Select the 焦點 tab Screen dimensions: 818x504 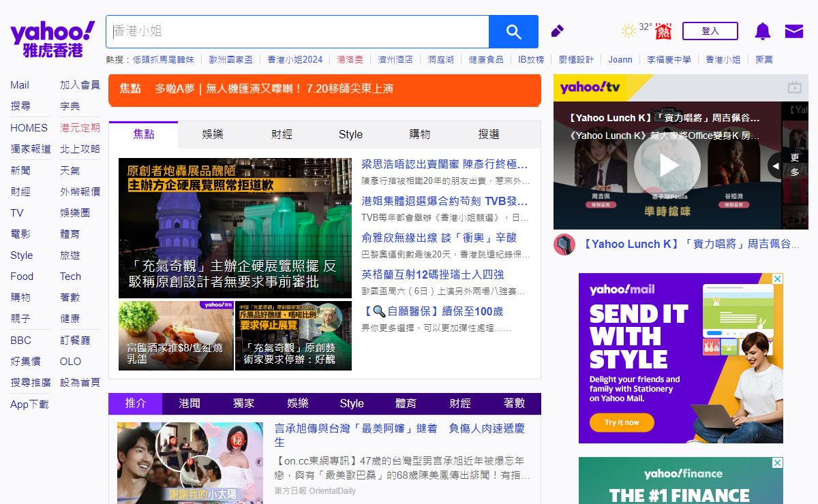pyautogui.click(x=144, y=135)
